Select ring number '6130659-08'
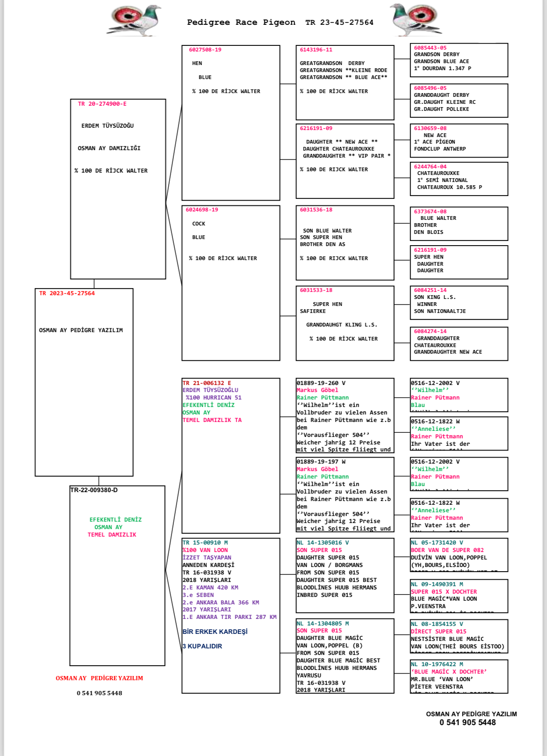This screenshot has height=756, width=547. point(430,128)
